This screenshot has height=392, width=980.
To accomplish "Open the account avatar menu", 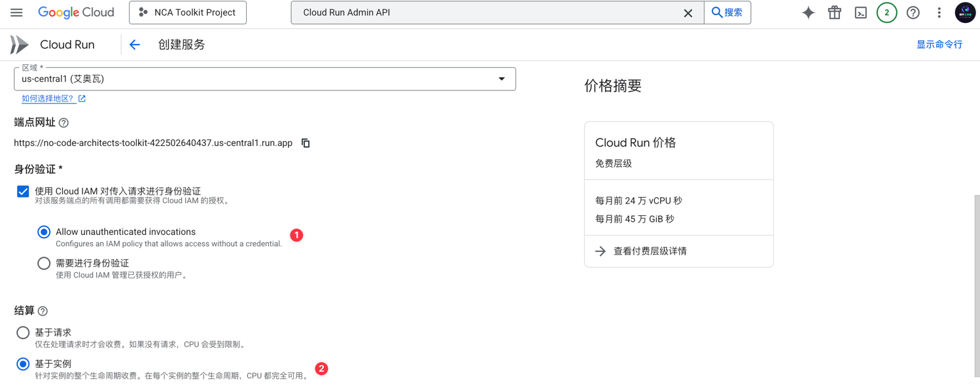I will [x=965, y=12].
